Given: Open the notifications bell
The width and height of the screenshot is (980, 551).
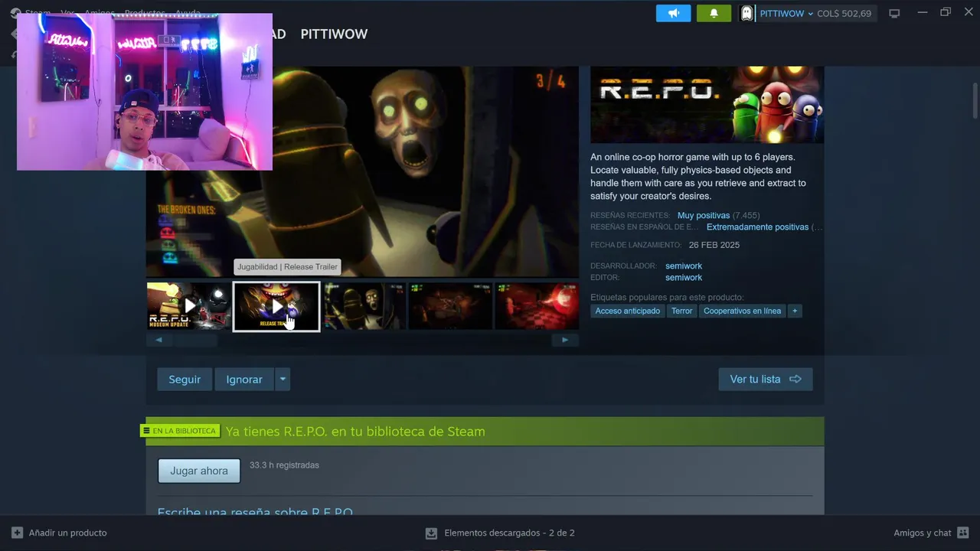Looking at the screenshot, I should click(714, 14).
